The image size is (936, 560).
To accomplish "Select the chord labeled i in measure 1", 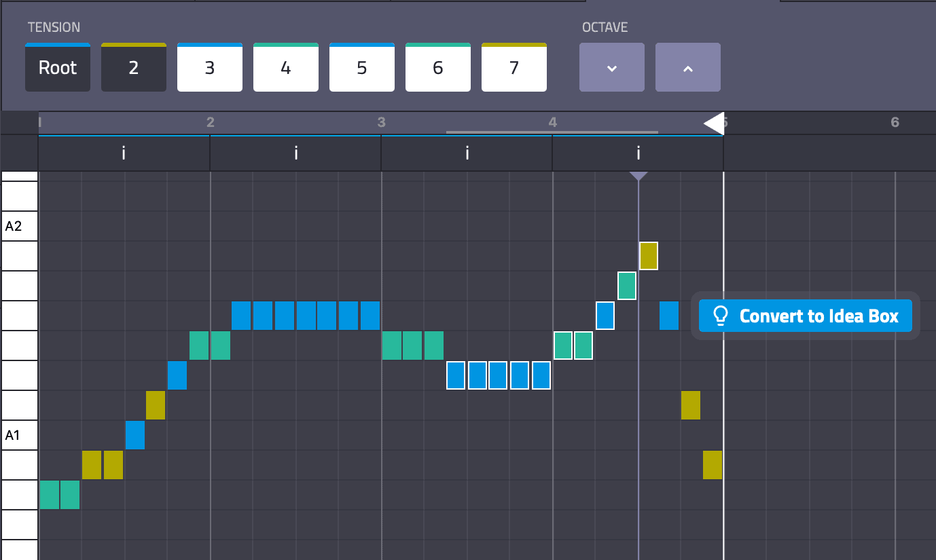I will [x=123, y=153].
